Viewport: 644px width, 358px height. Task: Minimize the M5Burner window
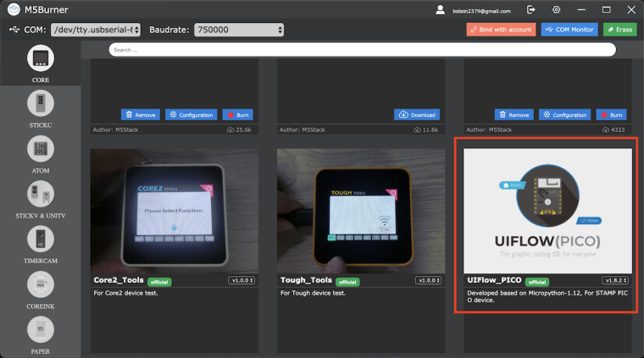tap(581, 9)
